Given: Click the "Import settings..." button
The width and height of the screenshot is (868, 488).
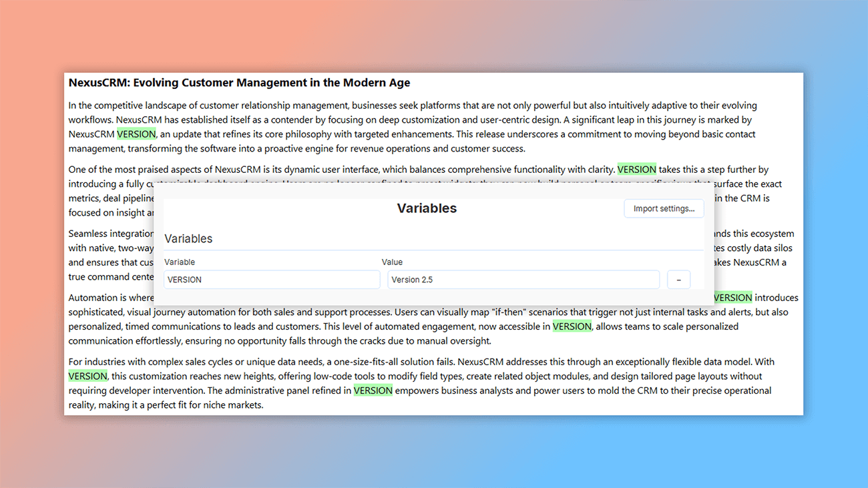Looking at the screenshot, I should pos(663,208).
